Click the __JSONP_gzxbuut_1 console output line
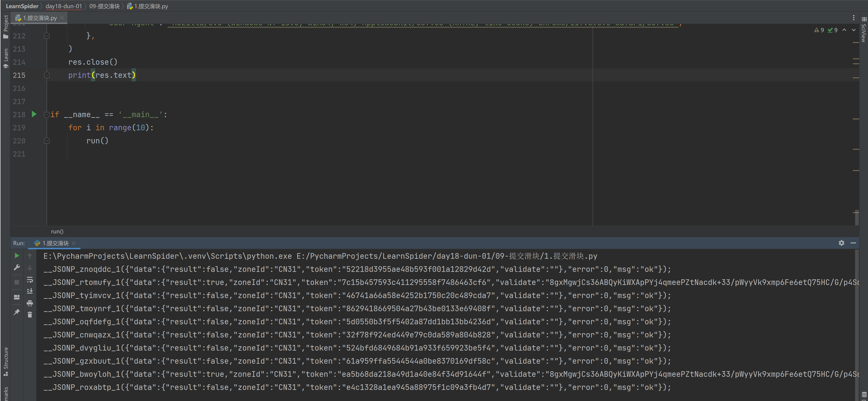The height and width of the screenshot is (401, 868). (357, 361)
